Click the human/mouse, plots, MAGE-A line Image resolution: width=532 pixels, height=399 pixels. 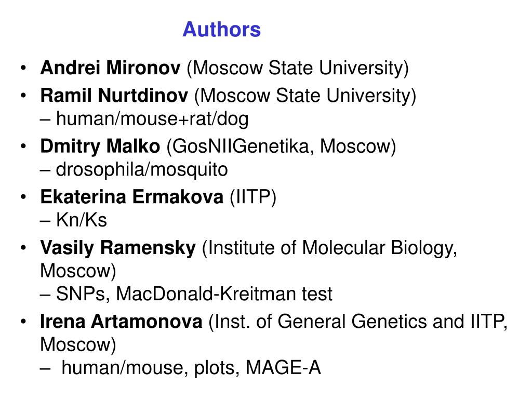(x=180, y=368)
